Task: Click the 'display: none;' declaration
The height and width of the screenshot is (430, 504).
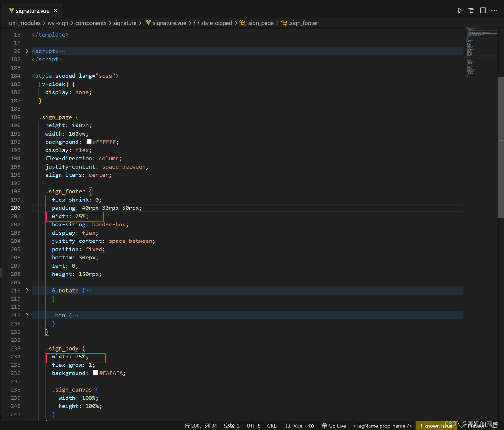Action: coord(68,92)
